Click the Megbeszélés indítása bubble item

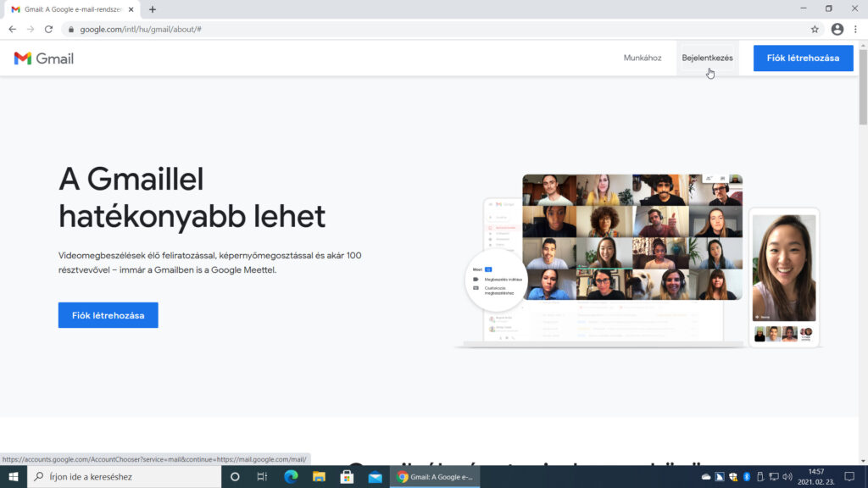[x=498, y=280]
